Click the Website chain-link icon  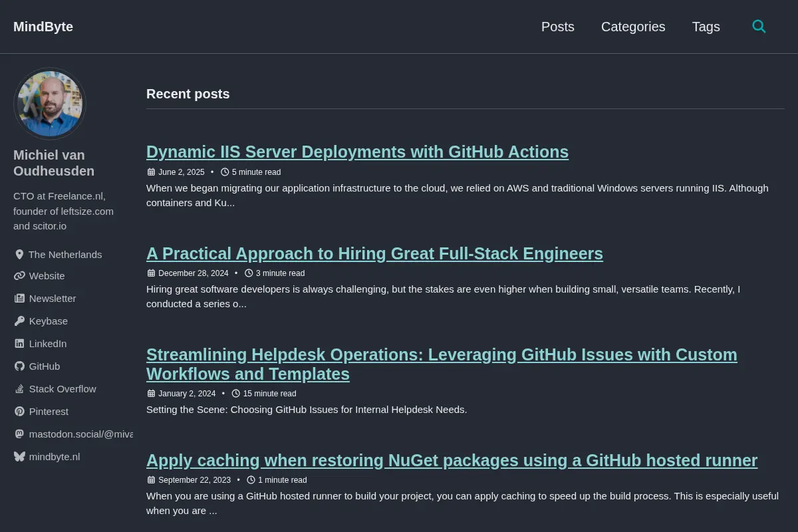pos(19,276)
